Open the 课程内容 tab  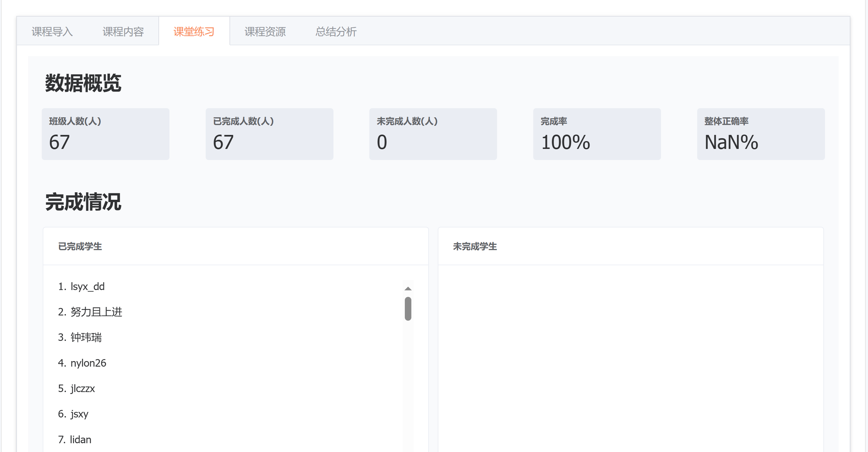[x=123, y=32]
